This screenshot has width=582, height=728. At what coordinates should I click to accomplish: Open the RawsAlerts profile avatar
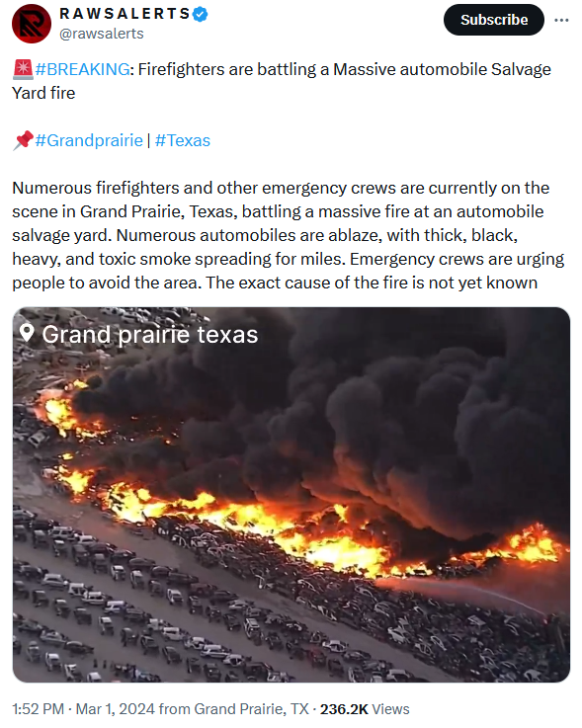[x=31, y=24]
